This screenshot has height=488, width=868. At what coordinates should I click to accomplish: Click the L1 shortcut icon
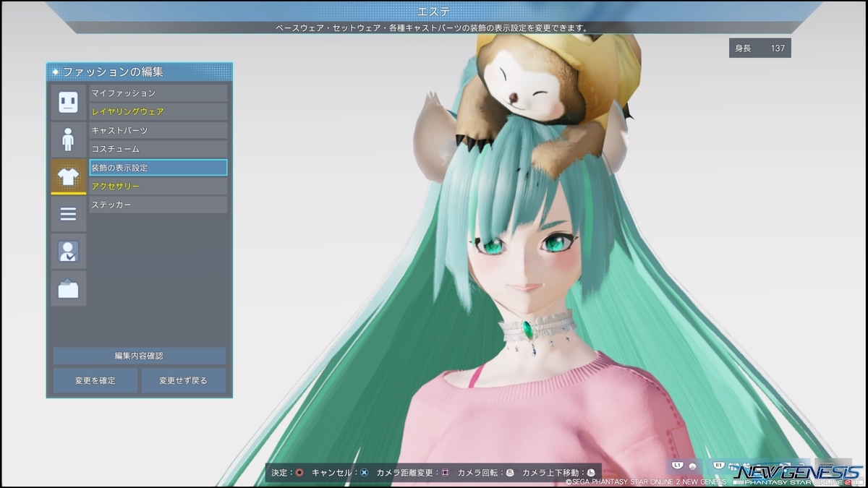678,465
